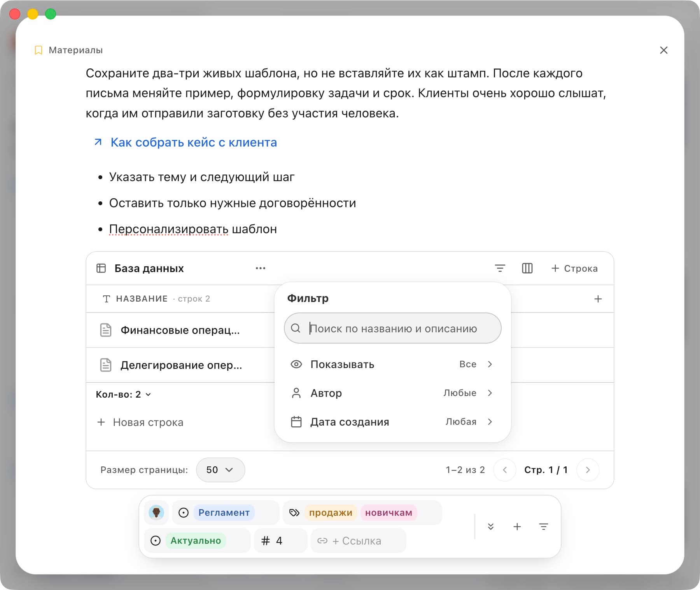Open Дата создания filter option
Viewport: 700px width, 590px height.
(x=393, y=422)
